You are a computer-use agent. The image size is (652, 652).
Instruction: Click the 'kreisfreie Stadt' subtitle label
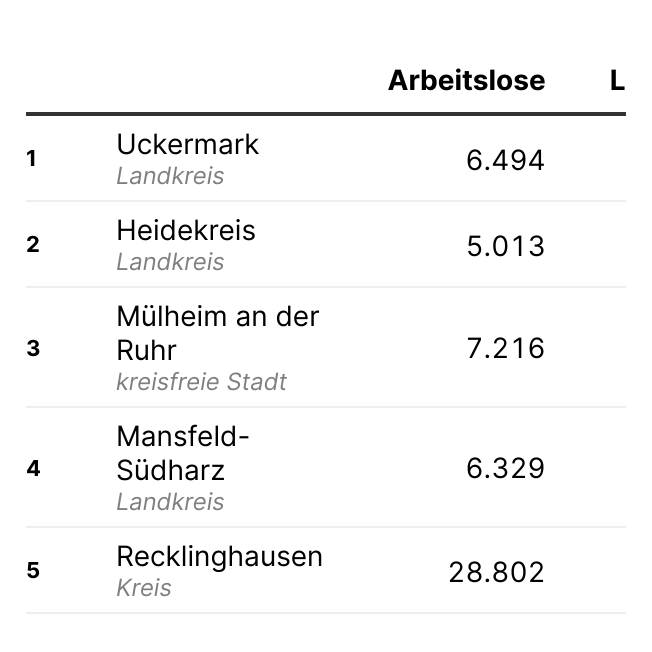click(x=201, y=382)
